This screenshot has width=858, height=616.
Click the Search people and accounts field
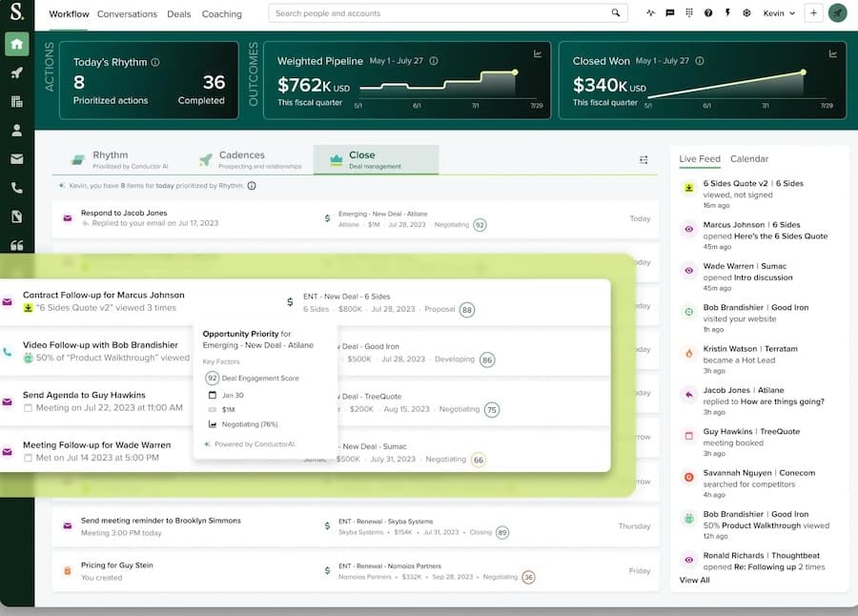pyautogui.click(x=439, y=13)
